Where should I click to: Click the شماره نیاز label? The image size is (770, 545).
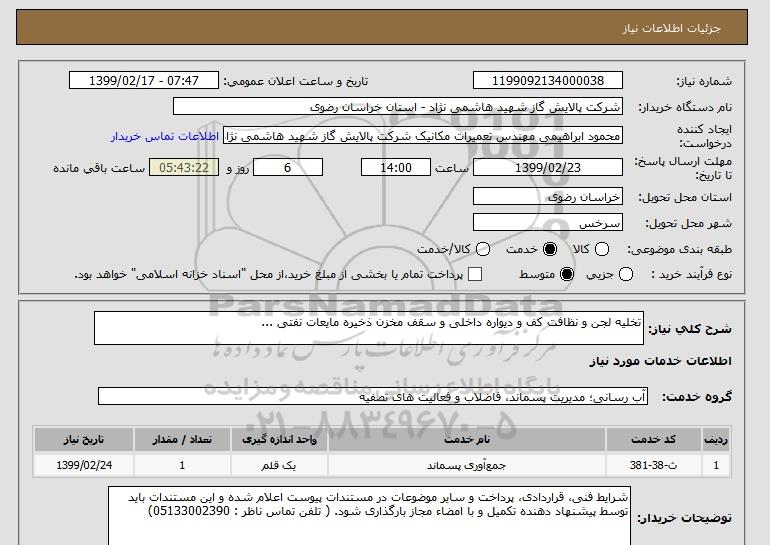(x=704, y=82)
